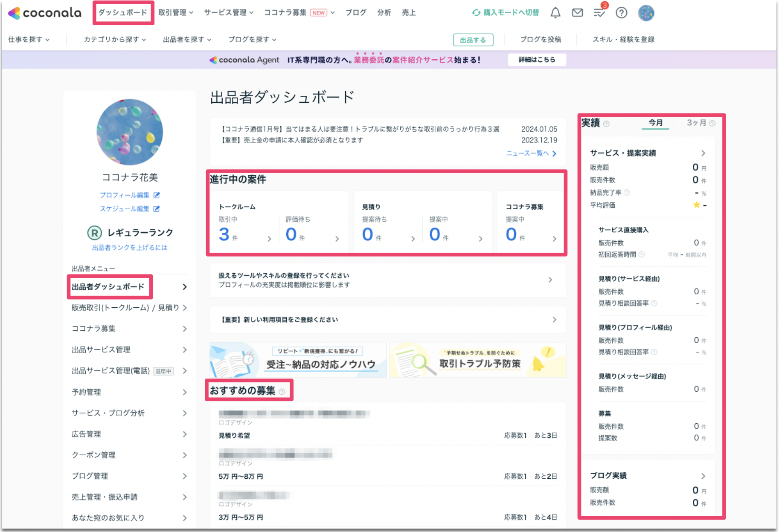This screenshot has width=779, height=532.
Task: Switch to buyer mode via 購入モードへ切替
Action: click(x=506, y=13)
